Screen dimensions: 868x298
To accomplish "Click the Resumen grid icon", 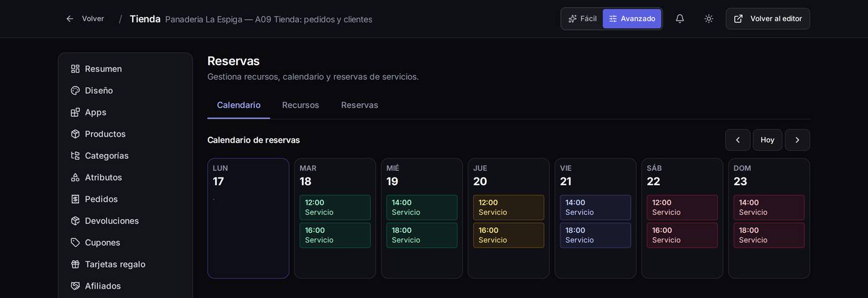I will (x=75, y=69).
